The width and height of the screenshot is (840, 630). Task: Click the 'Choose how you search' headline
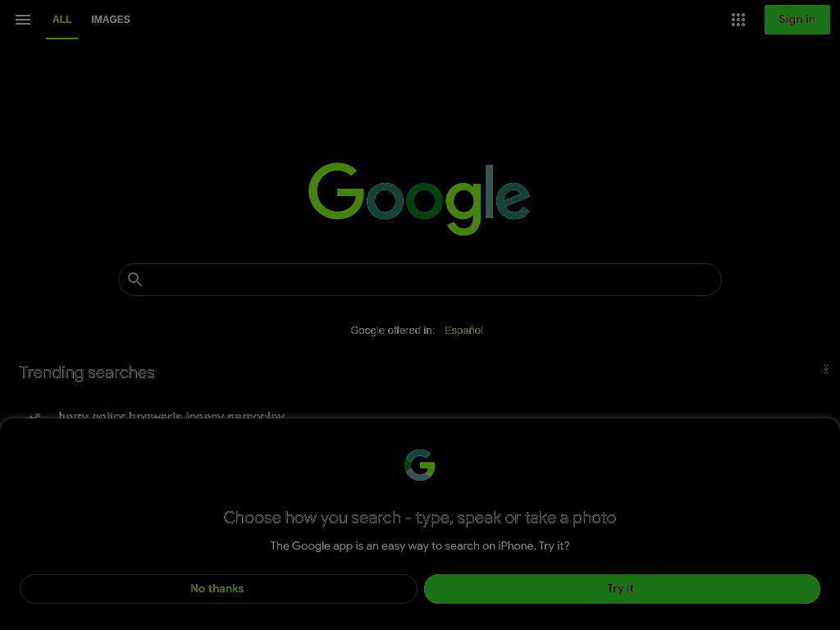pos(419,518)
